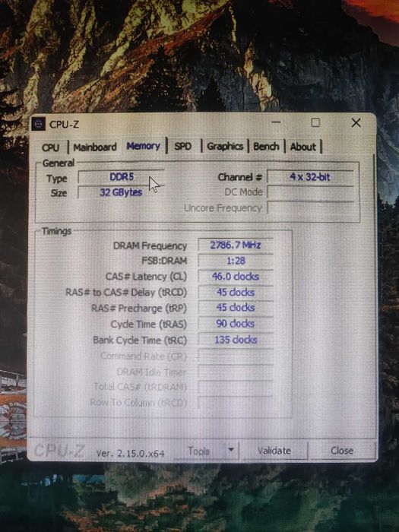Click the DRAM Frequency label
Image resolution: width=399 pixels, height=532 pixels.
(150, 245)
